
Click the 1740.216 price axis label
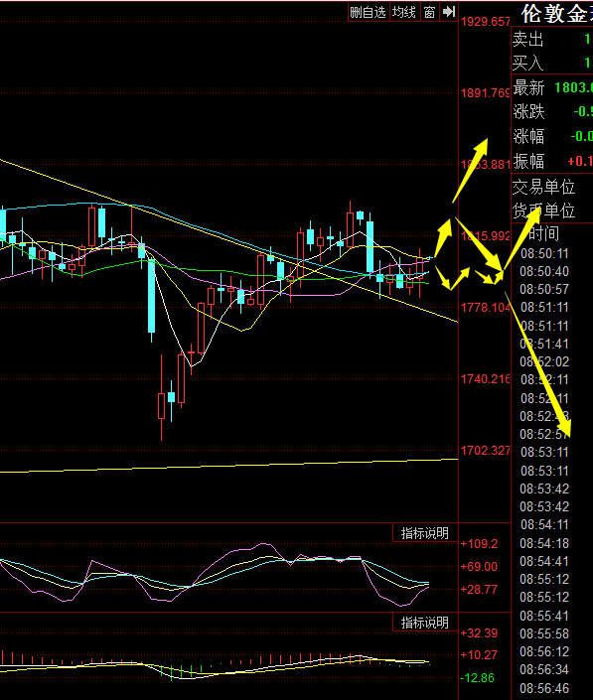[x=486, y=379]
